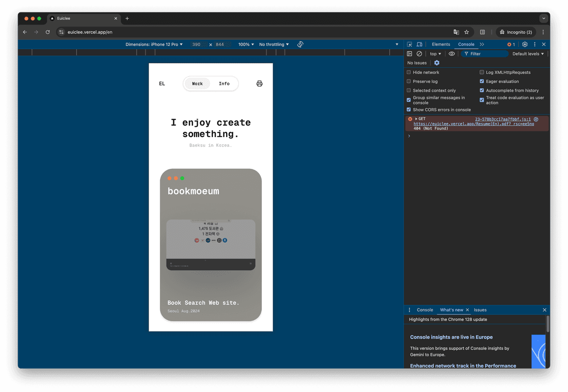This screenshot has height=392, width=568.
Task: Disable Eager evaluation checkbox
Action: (x=482, y=81)
